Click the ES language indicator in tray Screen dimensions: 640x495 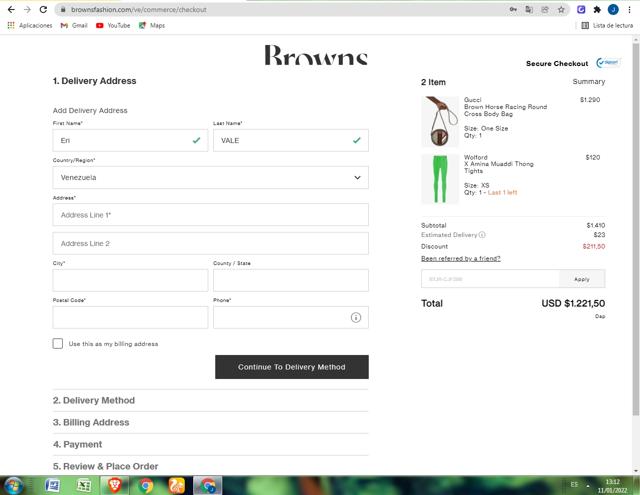[x=574, y=485]
